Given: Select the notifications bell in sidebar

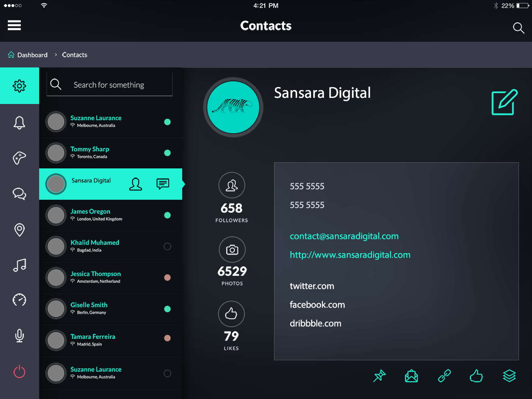Looking at the screenshot, I should (19, 123).
